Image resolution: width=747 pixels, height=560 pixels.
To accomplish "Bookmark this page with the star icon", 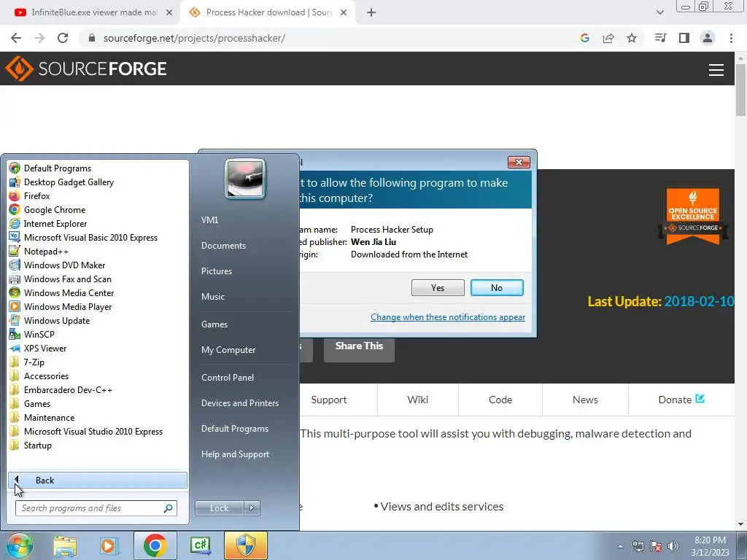I will tap(632, 38).
